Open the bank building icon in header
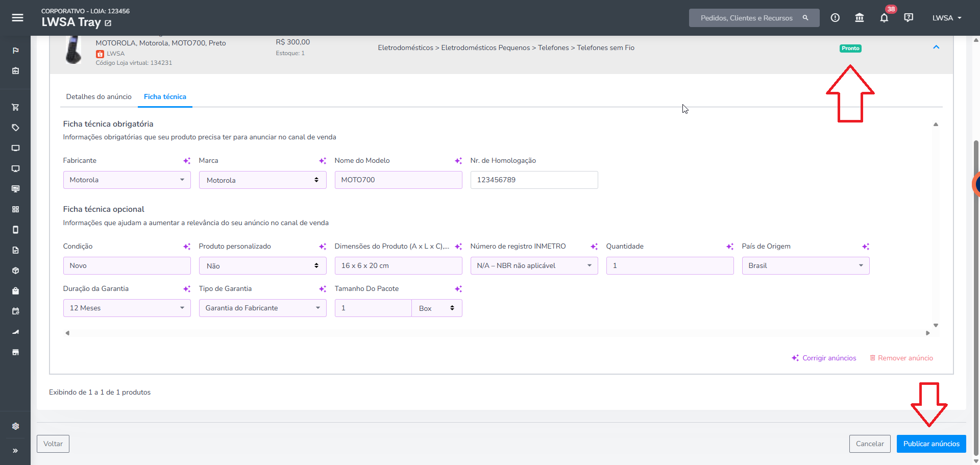The image size is (980, 465). coord(860,18)
